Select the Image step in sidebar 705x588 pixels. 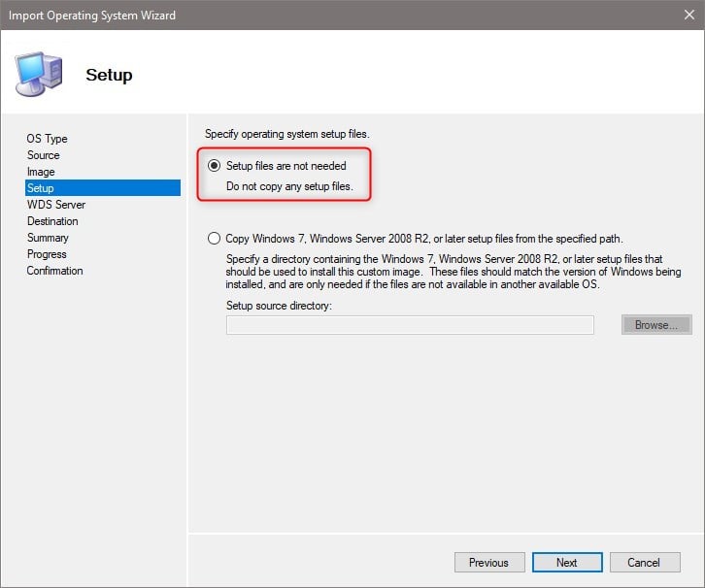(x=41, y=172)
